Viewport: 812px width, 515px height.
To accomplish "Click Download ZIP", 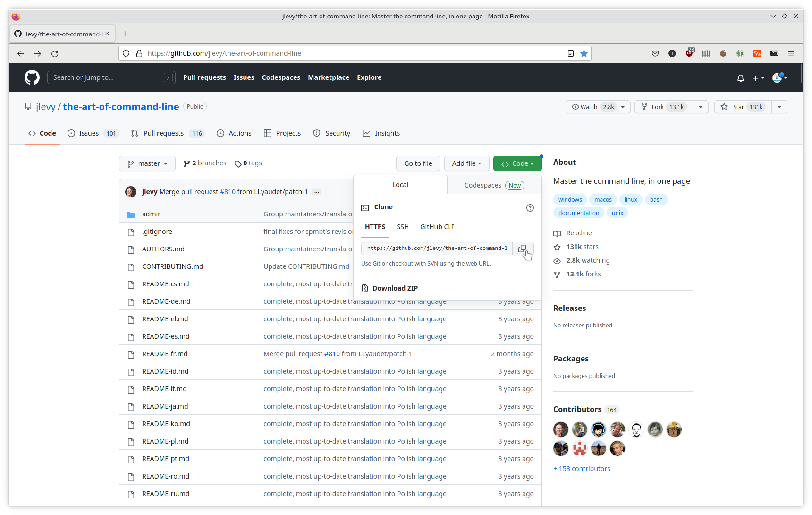I will point(395,288).
